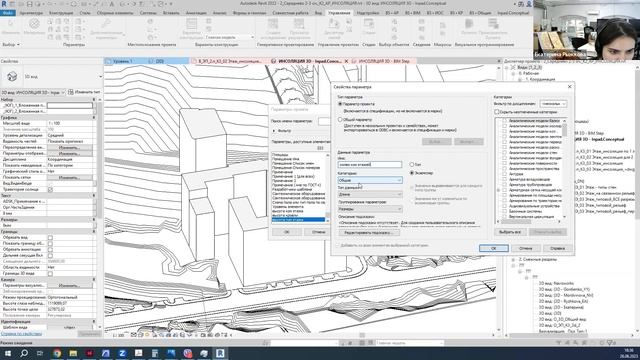This screenshot has width=640, height=360.
Task: Click the ЭОП_1 value field in Properties
Action: pos(70,105)
